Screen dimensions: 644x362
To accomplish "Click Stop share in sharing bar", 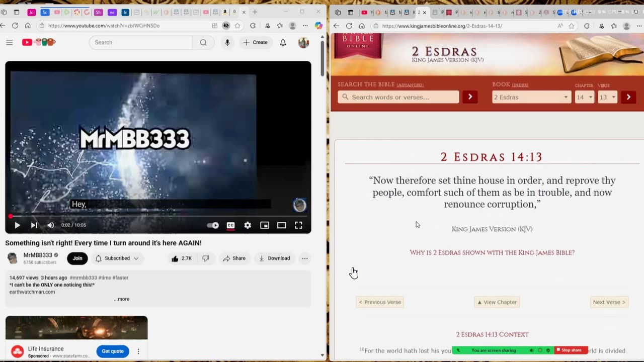I will click(571, 350).
